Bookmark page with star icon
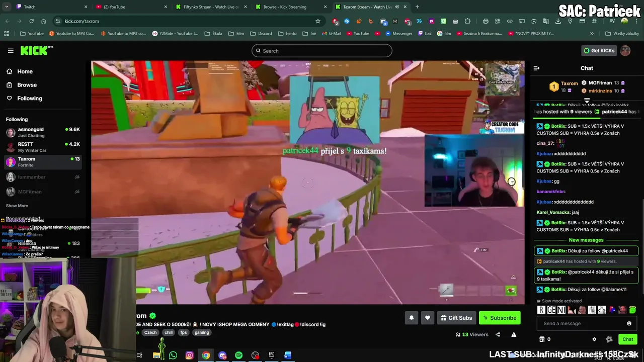 [x=318, y=21]
